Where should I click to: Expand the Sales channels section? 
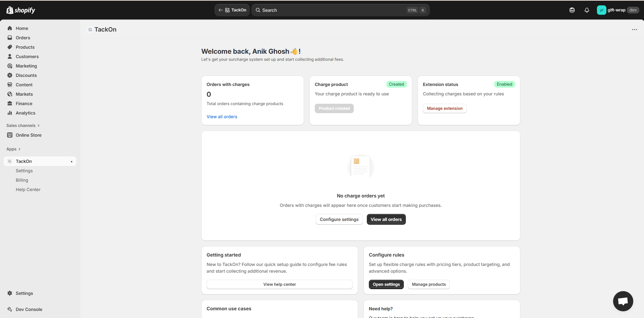point(23,126)
